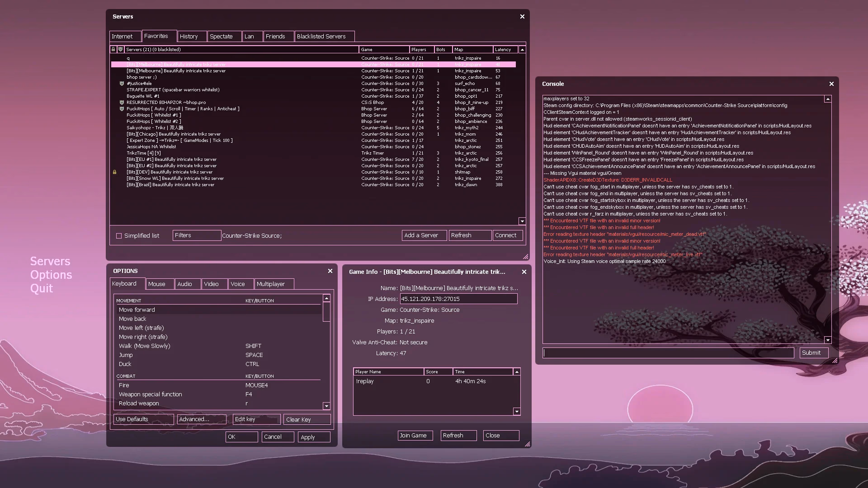The image size is (868, 488).
Task: Refresh the server list
Action: 470,235
